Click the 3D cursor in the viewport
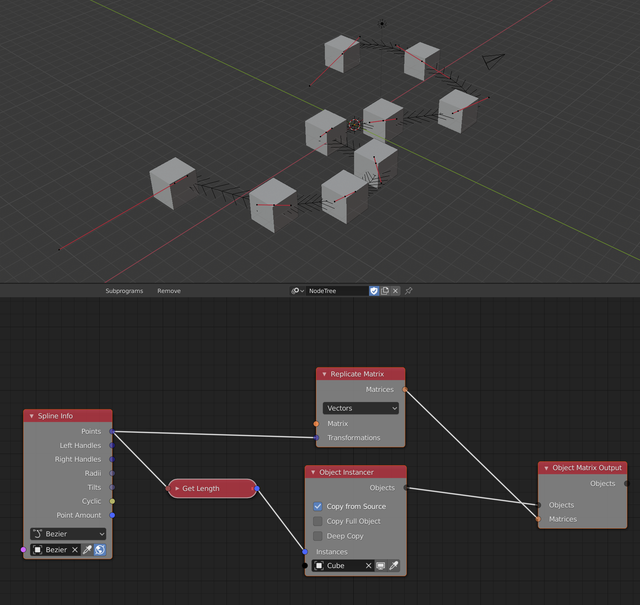Screen dimensions: 640x605 pos(354,125)
